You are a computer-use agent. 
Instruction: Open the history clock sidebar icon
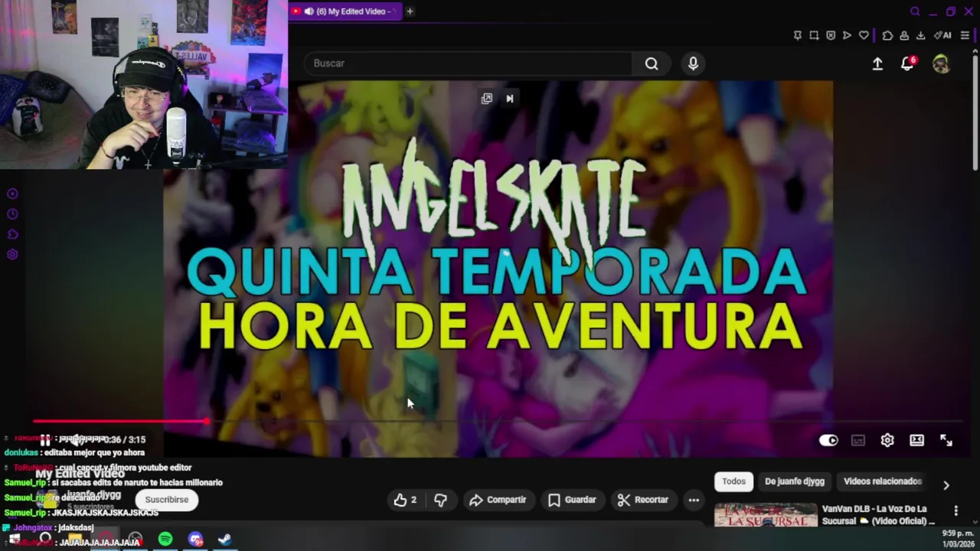[12, 214]
